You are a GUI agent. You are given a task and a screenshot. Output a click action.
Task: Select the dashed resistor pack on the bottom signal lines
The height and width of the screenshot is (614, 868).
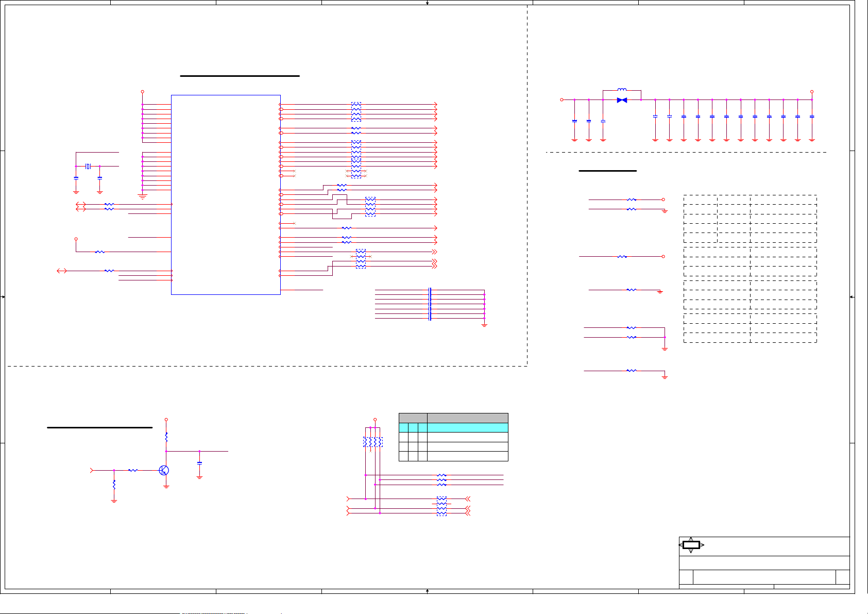(441, 506)
